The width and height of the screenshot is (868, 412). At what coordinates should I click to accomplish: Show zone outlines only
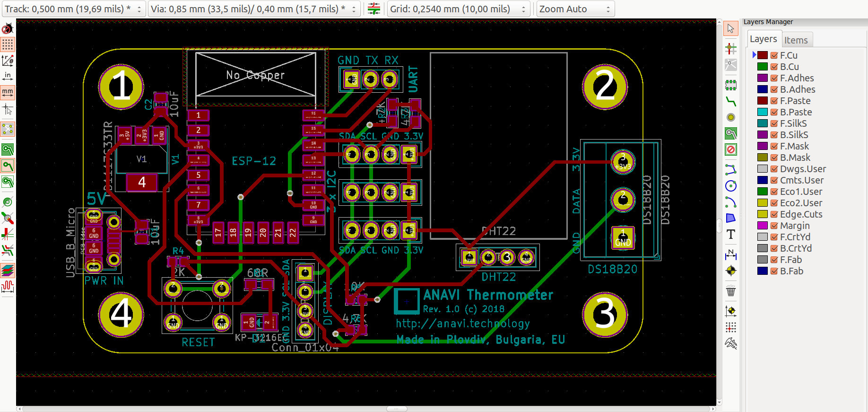[8, 182]
